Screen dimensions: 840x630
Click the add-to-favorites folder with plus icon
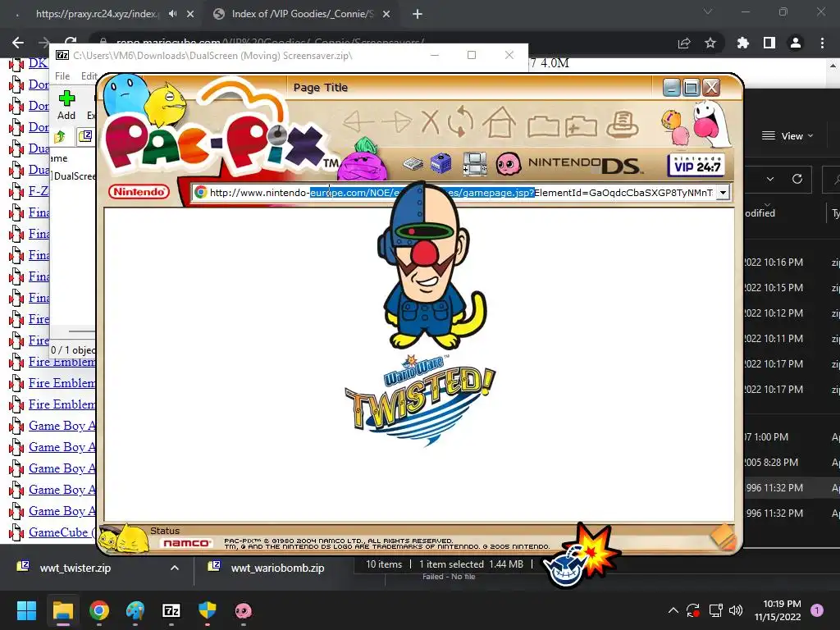pyautogui.click(x=581, y=126)
